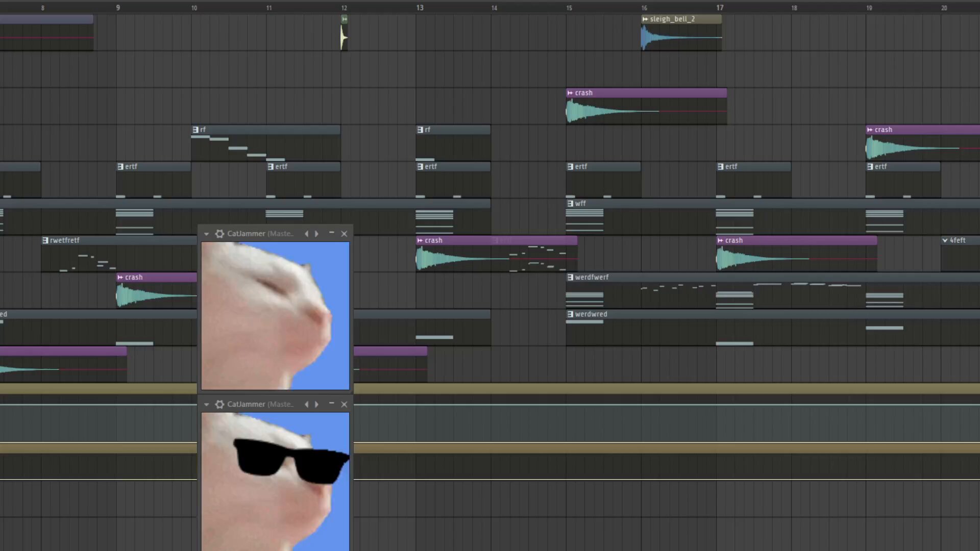Image resolution: width=980 pixels, height=551 pixels.
Task: Select next preset in lower CatJammer window
Action: 316,404
